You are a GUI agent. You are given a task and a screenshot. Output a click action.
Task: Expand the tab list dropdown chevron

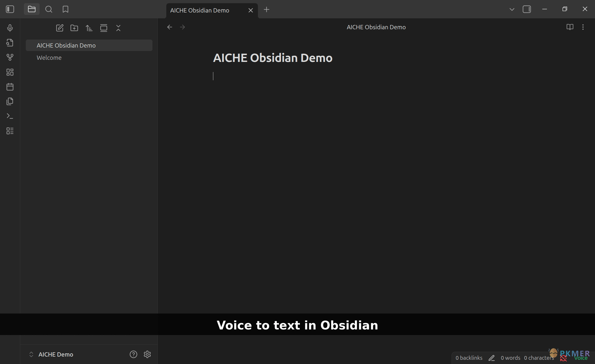(x=512, y=9)
